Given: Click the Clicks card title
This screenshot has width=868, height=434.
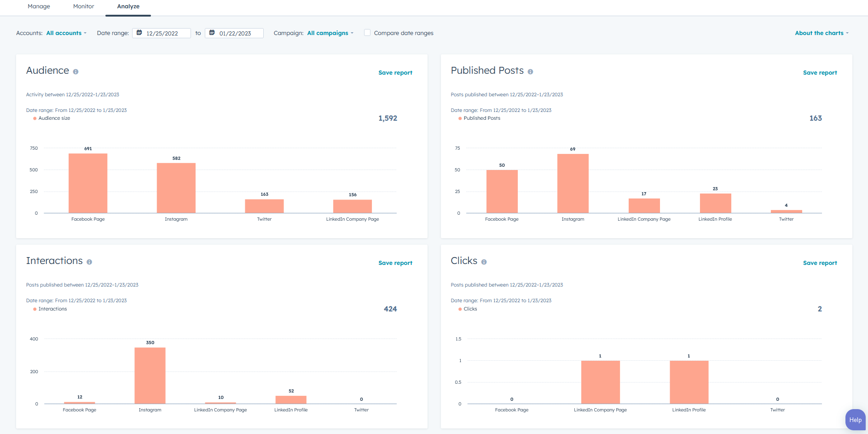Looking at the screenshot, I should click(x=464, y=261).
